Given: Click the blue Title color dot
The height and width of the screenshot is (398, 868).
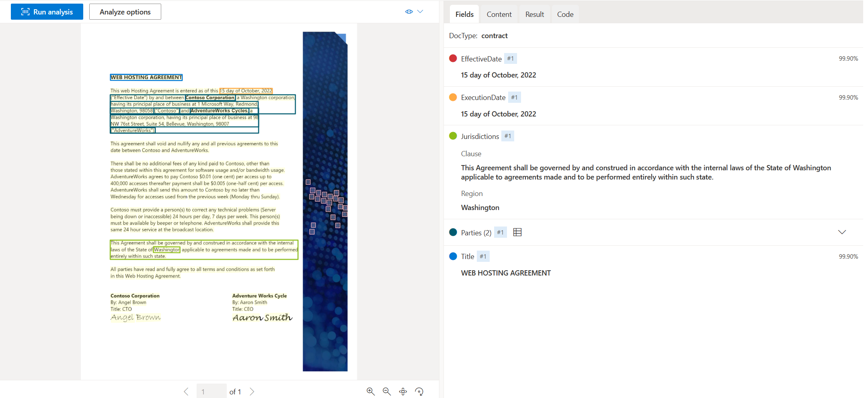Looking at the screenshot, I should coord(453,256).
